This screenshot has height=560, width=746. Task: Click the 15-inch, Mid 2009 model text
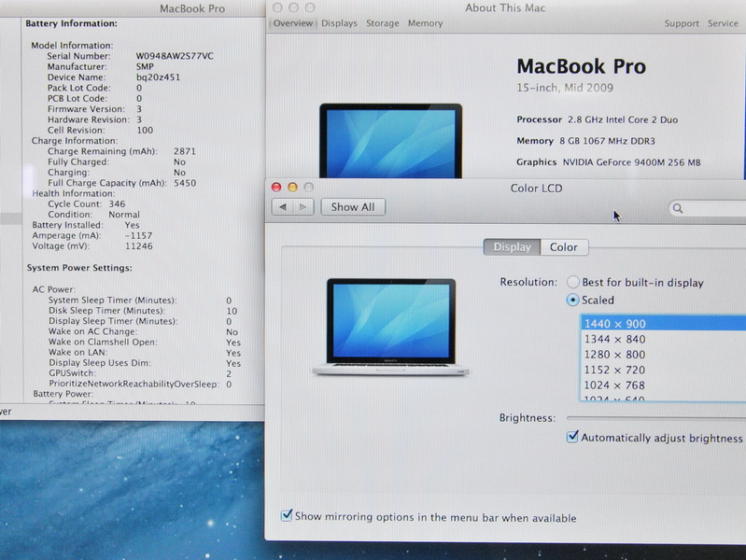(565, 88)
